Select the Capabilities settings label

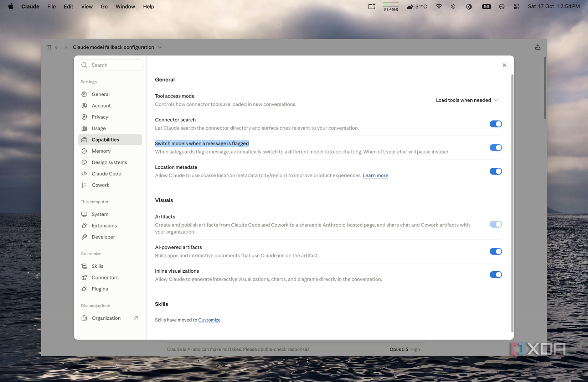tap(105, 140)
